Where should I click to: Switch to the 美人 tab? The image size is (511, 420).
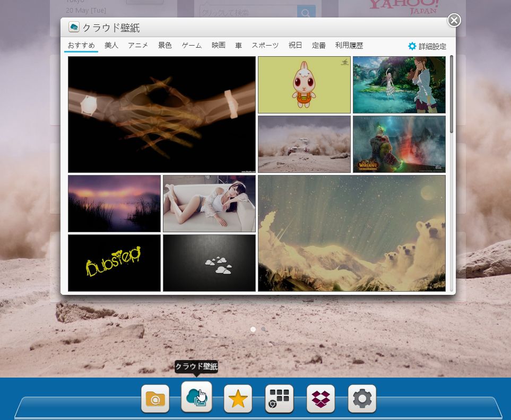[111, 45]
